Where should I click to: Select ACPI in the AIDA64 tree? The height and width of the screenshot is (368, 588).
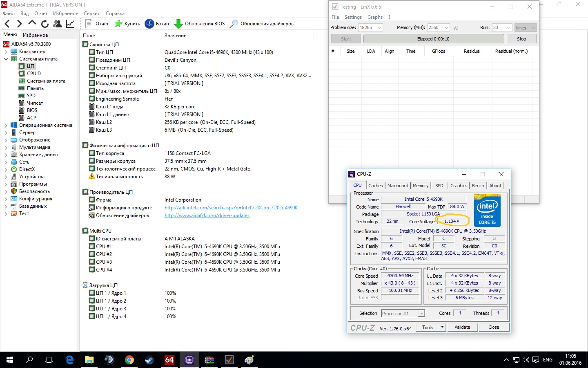tap(32, 118)
